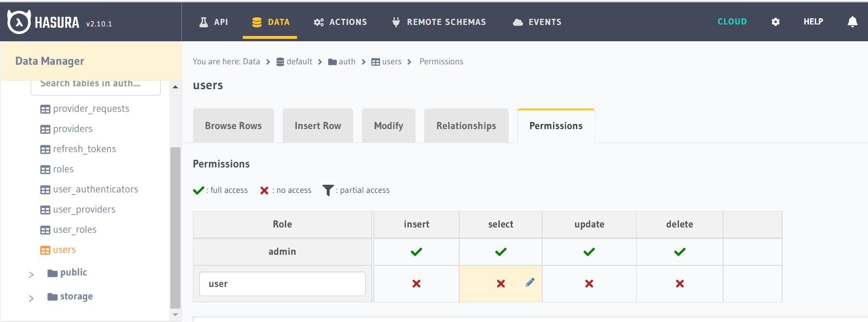Open roles table in sidebar

pos(57,169)
